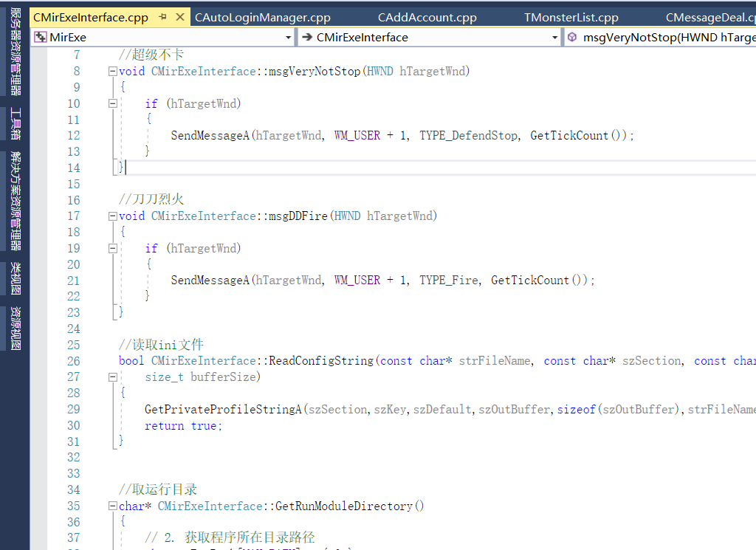756x550 pixels.
Task: Open the CMirExeInterface class dropdown
Action: 554,37
